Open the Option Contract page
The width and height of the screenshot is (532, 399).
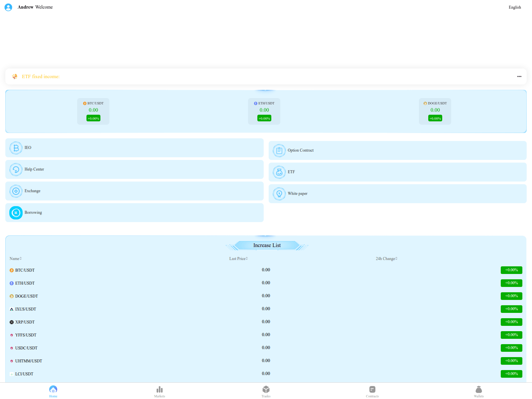(279, 150)
